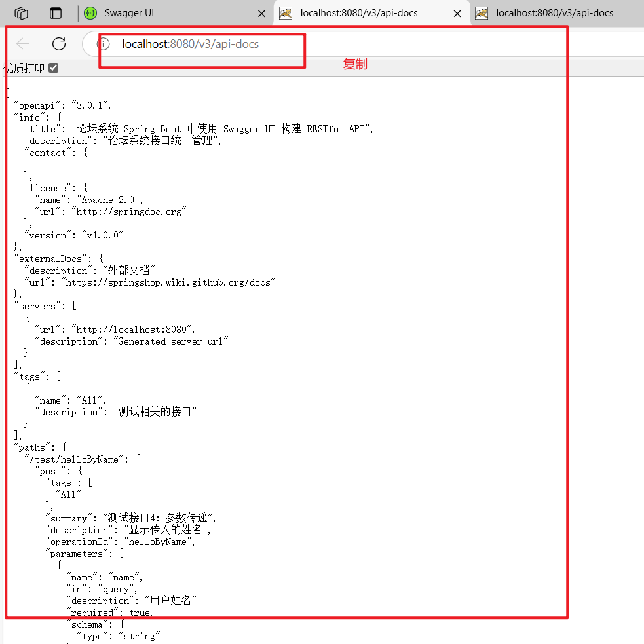Click the "type": "string" line
The height and width of the screenshot is (644, 644).
click(119, 635)
